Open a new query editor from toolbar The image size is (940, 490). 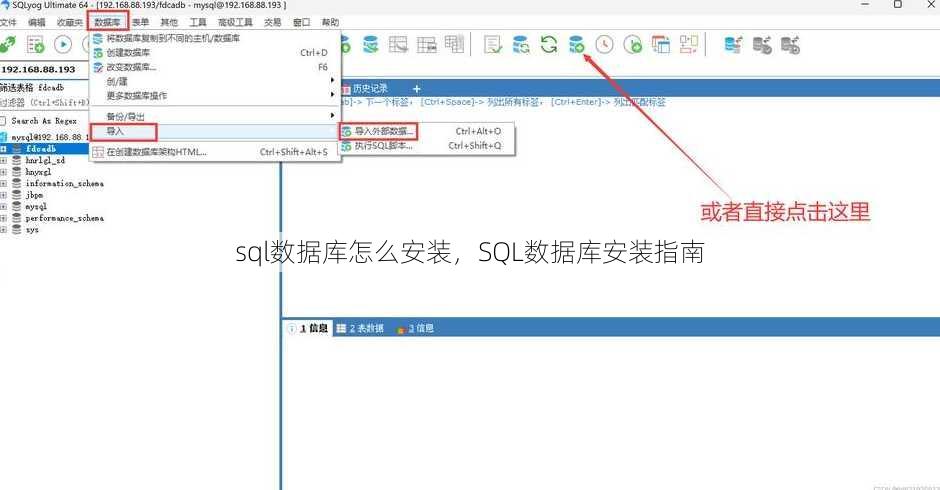pyautogui.click(x=35, y=44)
